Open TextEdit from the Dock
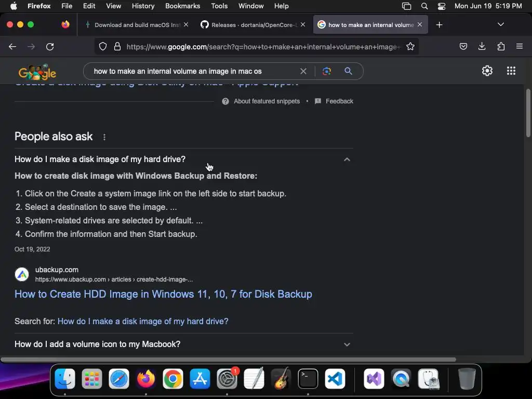The image size is (532, 399). point(254,379)
